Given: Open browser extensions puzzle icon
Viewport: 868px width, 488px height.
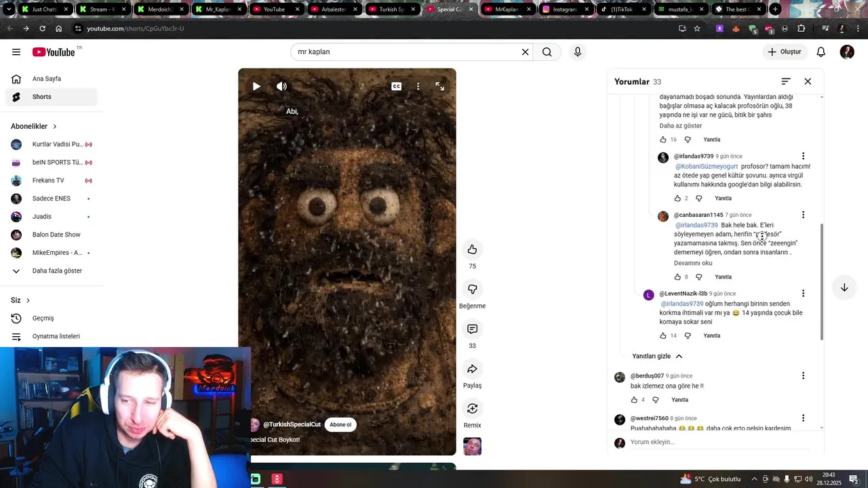Looking at the screenshot, I should coord(802,28).
